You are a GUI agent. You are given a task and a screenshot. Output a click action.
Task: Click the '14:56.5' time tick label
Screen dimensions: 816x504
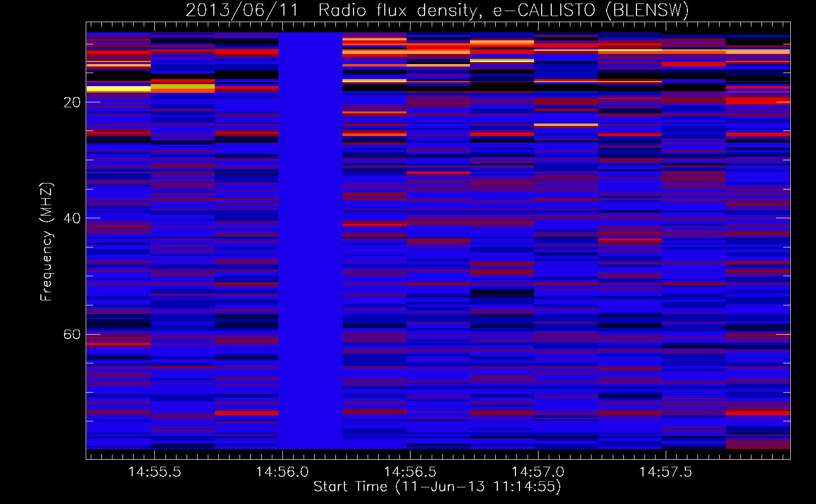410,472
